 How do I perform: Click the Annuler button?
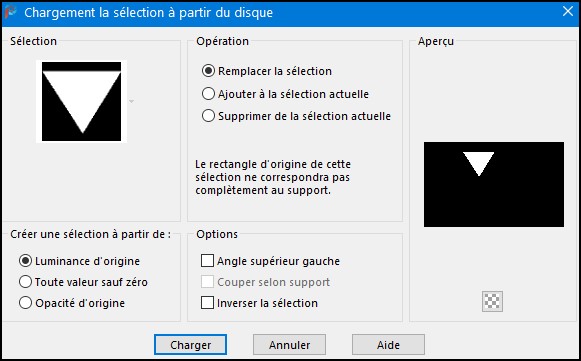pyautogui.click(x=289, y=345)
